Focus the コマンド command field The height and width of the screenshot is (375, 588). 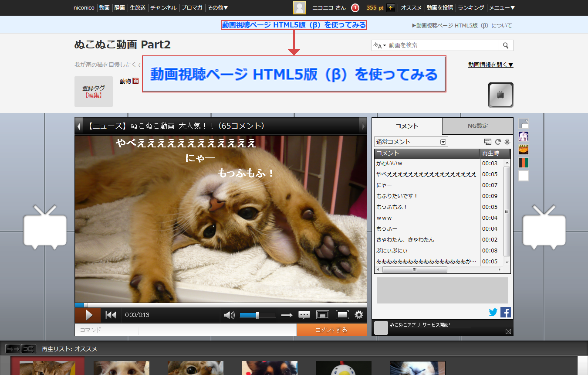tap(106, 330)
